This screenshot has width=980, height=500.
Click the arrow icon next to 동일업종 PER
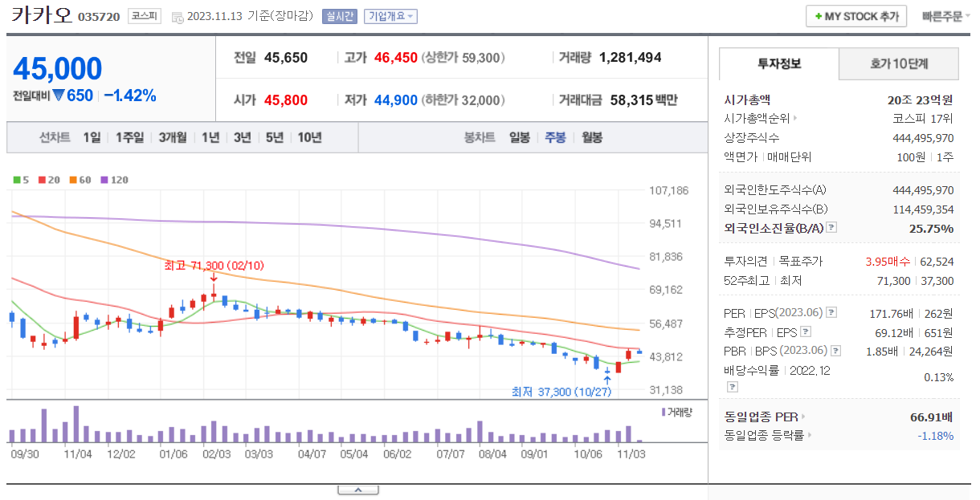pyautogui.click(x=803, y=417)
